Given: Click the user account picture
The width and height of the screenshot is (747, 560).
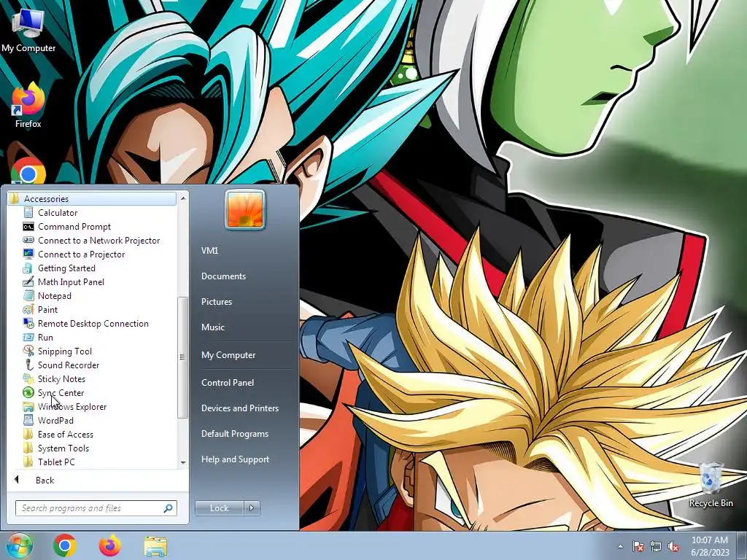Looking at the screenshot, I should pyautogui.click(x=245, y=209).
